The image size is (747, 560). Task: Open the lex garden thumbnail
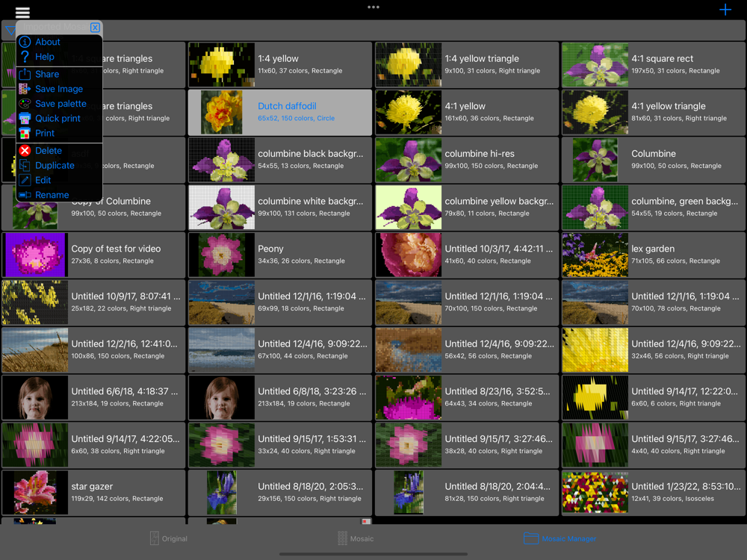[x=595, y=255]
